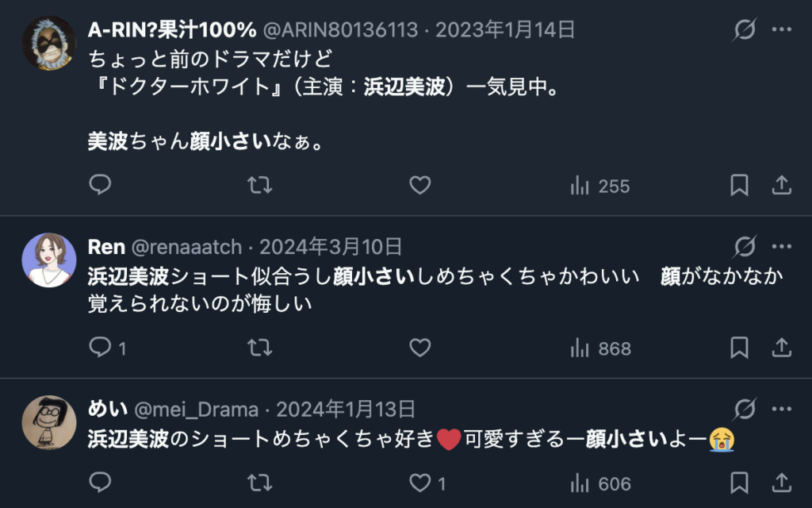Retweet Ren's tweet about 浜辺美波

tap(260, 348)
